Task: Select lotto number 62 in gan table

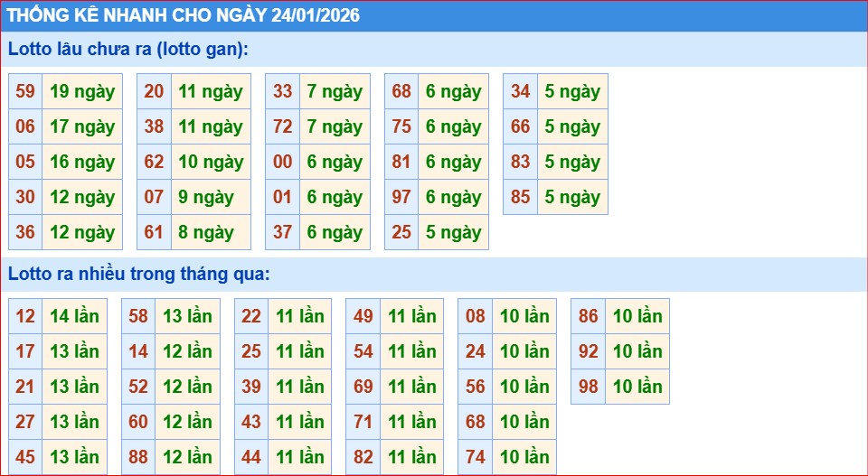Action: coord(154,162)
